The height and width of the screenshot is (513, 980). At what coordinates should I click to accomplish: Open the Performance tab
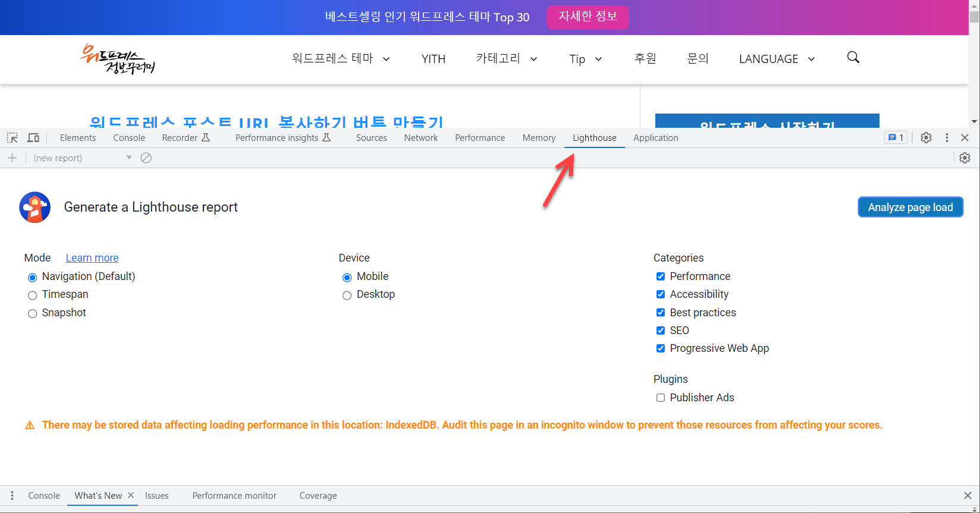point(480,138)
